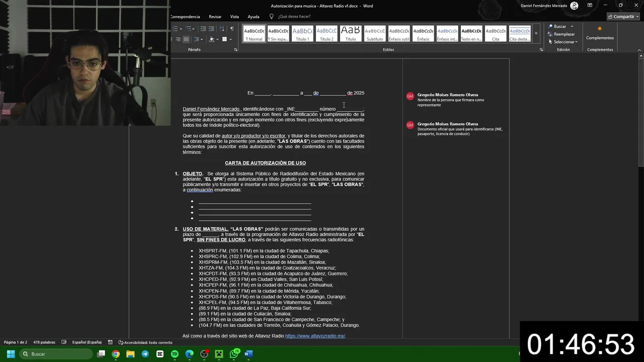Open Microsoft Edge from the taskbar

pos(189,354)
